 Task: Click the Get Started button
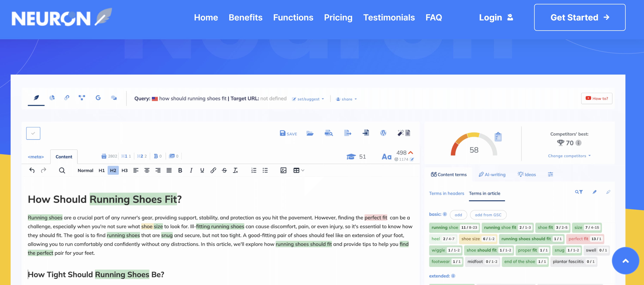click(x=579, y=17)
